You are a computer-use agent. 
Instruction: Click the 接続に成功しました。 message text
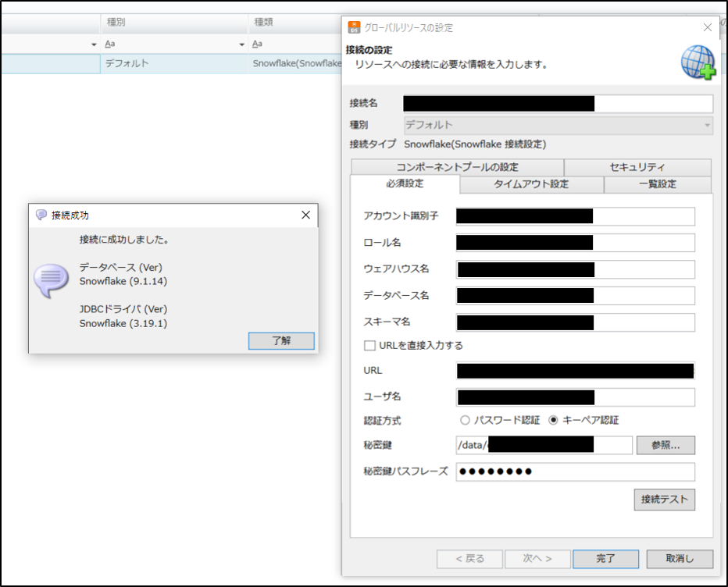124,240
